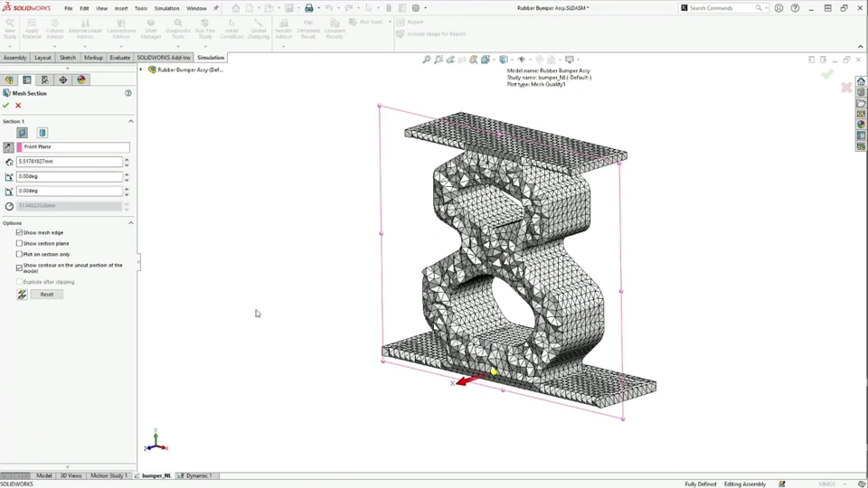The width and height of the screenshot is (868, 488).
Task: Open the Motion Study 1 bottom tab
Action: coord(108,476)
